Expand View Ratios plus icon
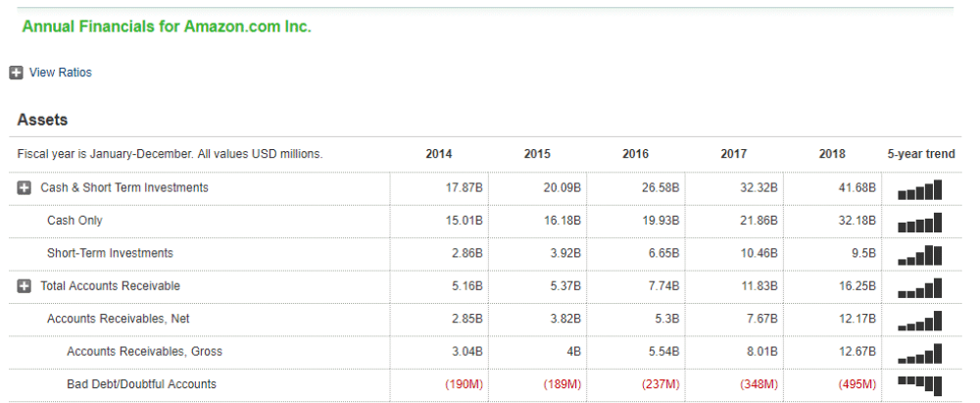 pyautogui.click(x=17, y=73)
